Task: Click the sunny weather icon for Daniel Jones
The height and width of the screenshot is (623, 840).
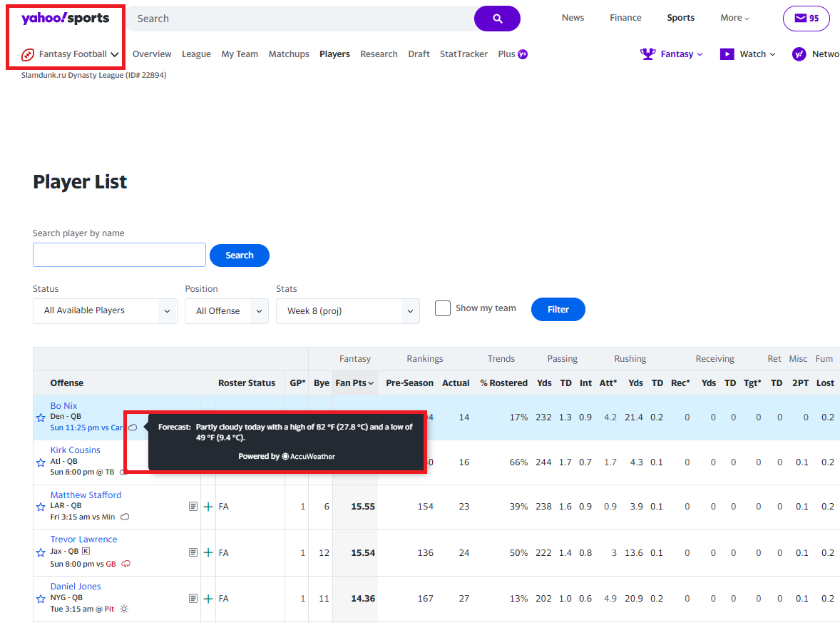Action: 124,609
